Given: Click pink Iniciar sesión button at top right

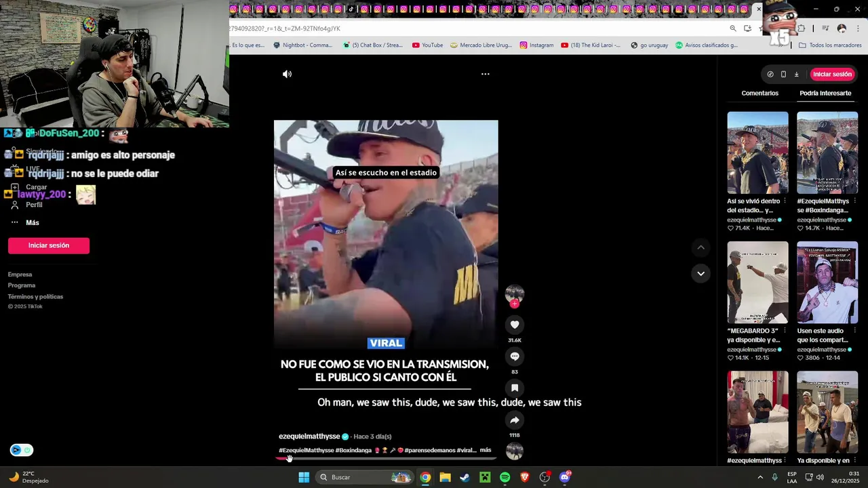Looking at the screenshot, I should (832, 75).
